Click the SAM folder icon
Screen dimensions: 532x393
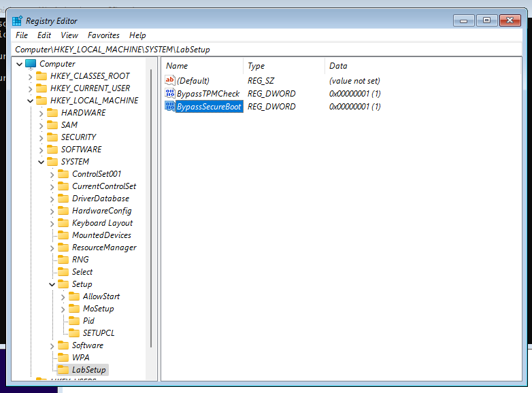point(52,125)
